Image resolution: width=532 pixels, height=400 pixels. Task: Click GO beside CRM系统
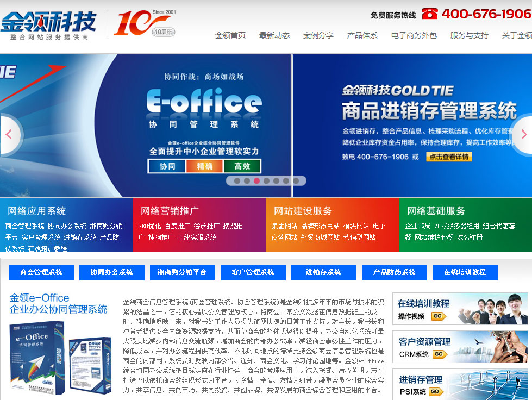tap(440, 354)
